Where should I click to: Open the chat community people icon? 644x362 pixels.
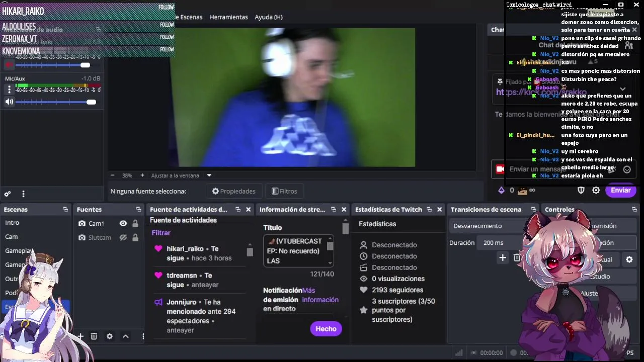click(628, 45)
